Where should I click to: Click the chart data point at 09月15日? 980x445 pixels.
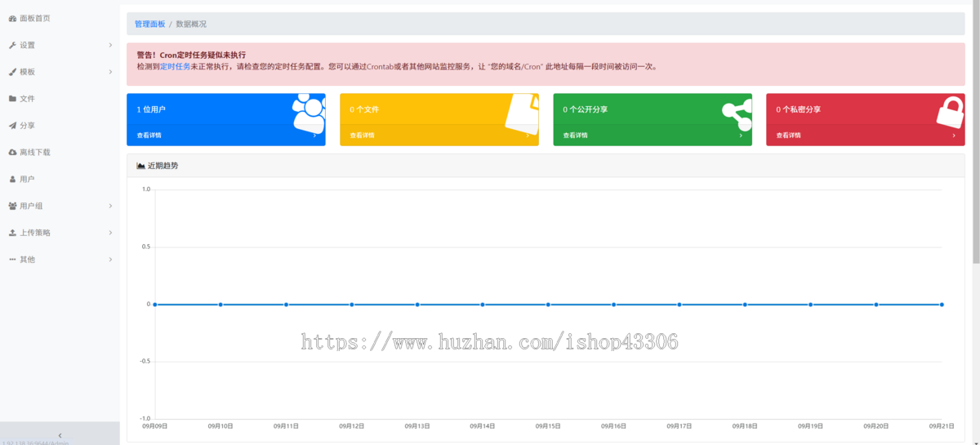(x=548, y=305)
